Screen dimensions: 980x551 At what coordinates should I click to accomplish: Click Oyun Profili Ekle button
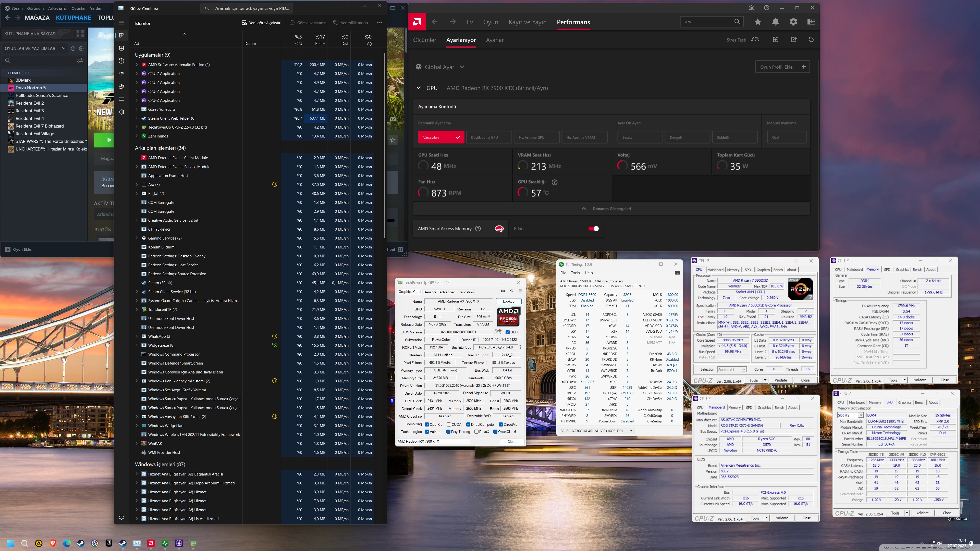point(782,67)
